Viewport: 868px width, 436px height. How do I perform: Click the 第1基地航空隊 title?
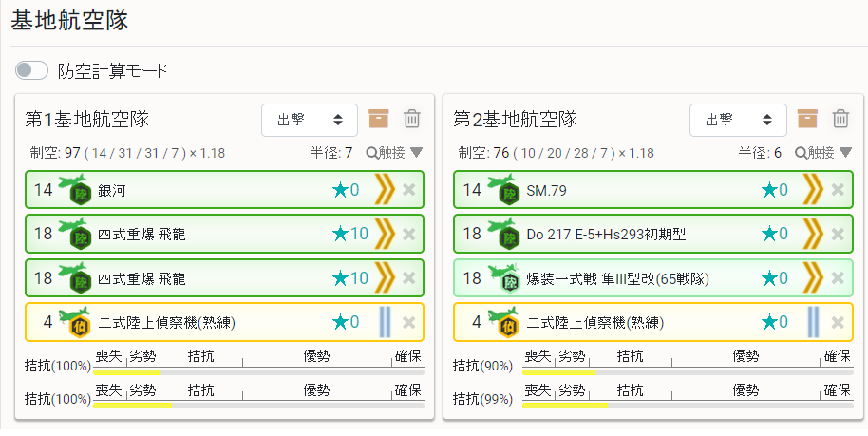pyautogui.click(x=87, y=119)
